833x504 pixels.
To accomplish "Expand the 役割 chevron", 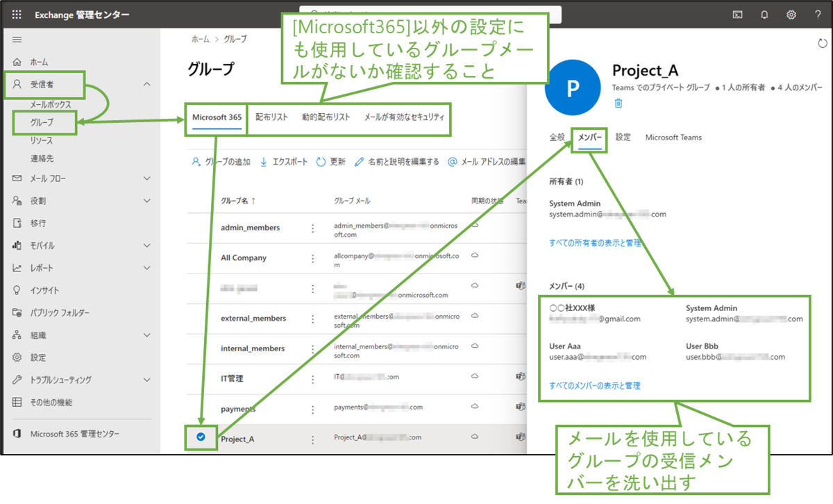I will tap(146, 201).
